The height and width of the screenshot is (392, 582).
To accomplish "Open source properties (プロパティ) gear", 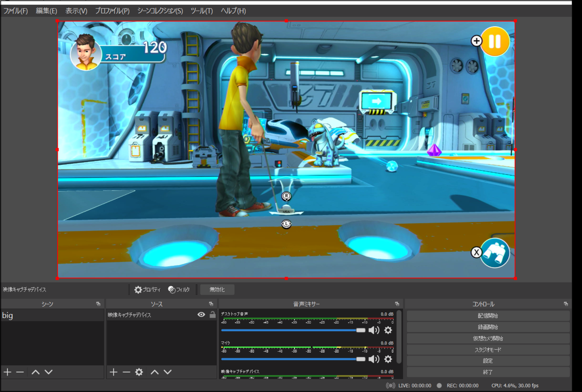I will [x=147, y=290].
